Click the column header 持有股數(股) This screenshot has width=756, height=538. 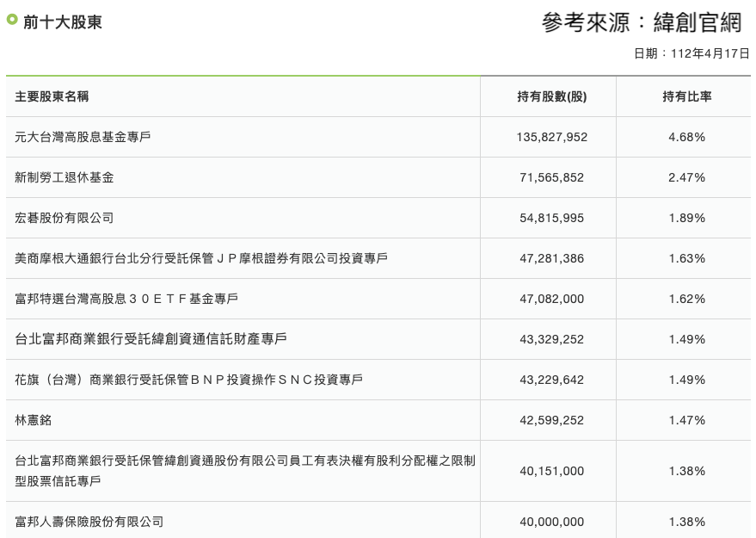[x=552, y=96]
